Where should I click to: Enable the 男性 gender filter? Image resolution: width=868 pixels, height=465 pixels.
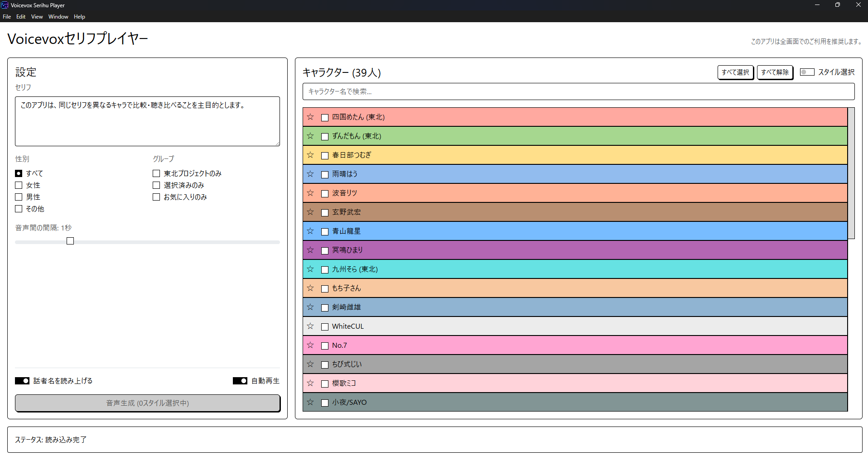19,197
